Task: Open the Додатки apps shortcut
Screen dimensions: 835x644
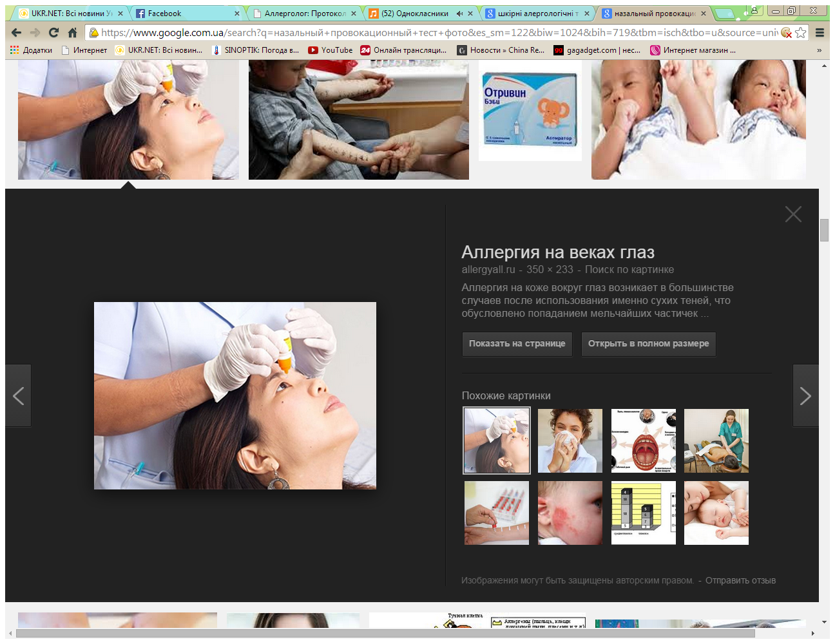Action: point(31,50)
